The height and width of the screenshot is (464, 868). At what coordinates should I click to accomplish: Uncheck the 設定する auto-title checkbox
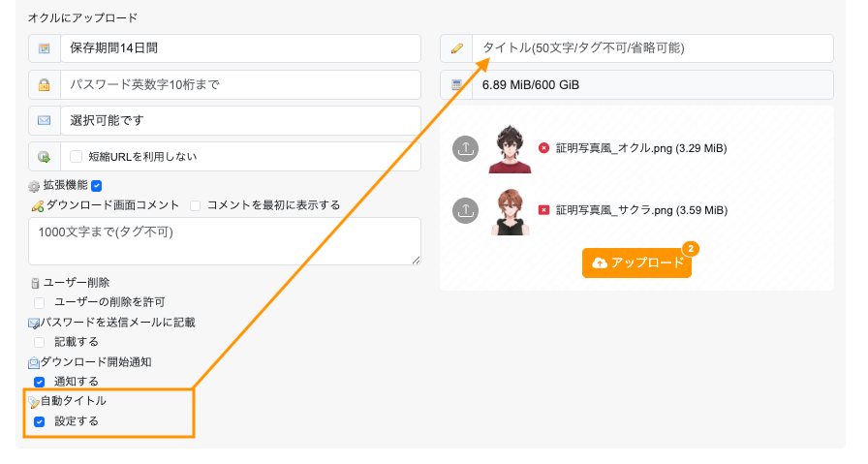pyautogui.click(x=40, y=422)
